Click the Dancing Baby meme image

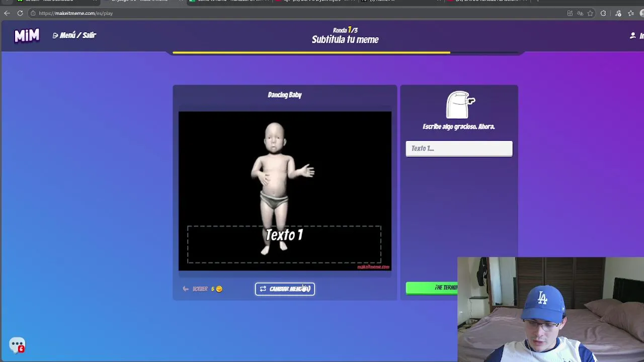285,191
